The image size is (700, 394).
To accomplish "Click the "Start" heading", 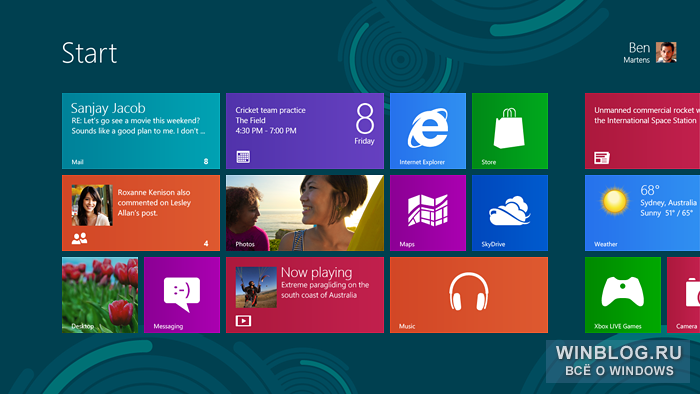I will [89, 53].
